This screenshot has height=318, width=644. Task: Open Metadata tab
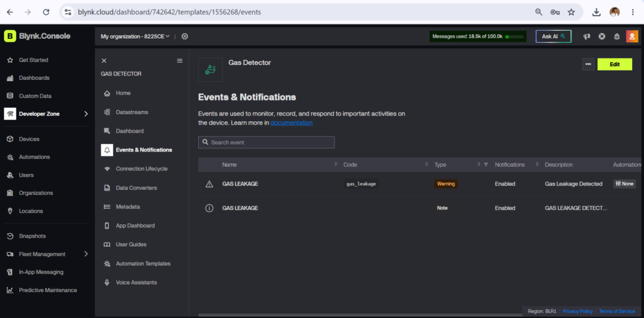point(128,207)
